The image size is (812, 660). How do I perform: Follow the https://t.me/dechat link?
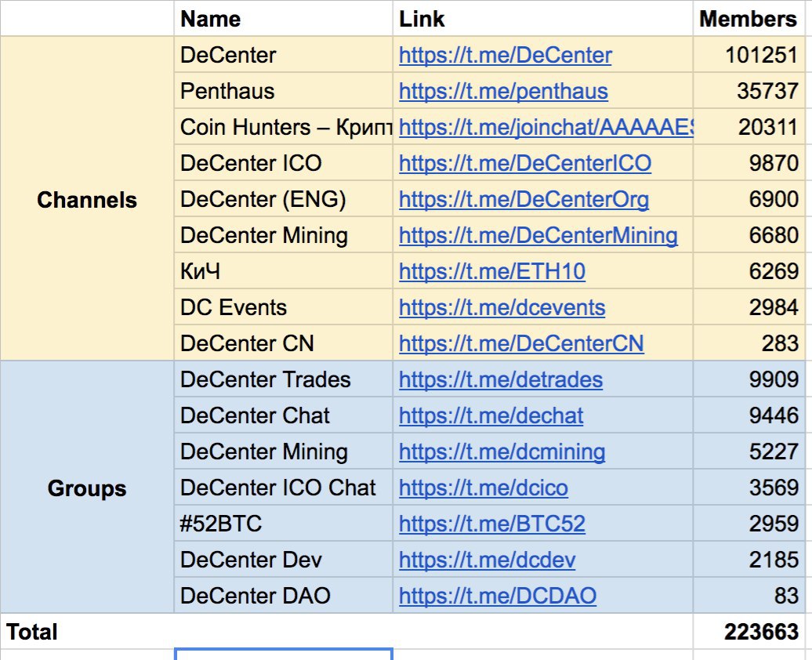(x=491, y=415)
